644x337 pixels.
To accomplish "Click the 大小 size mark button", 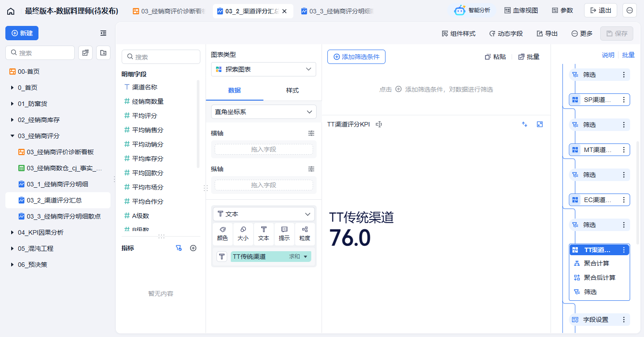I will (243, 234).
